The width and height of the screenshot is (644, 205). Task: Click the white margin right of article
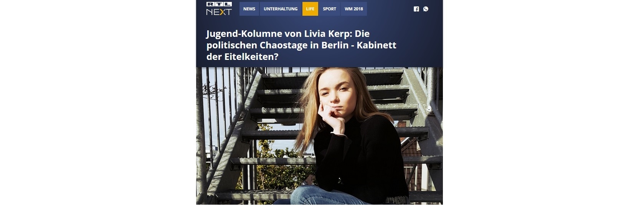click(x=543, y=102)
